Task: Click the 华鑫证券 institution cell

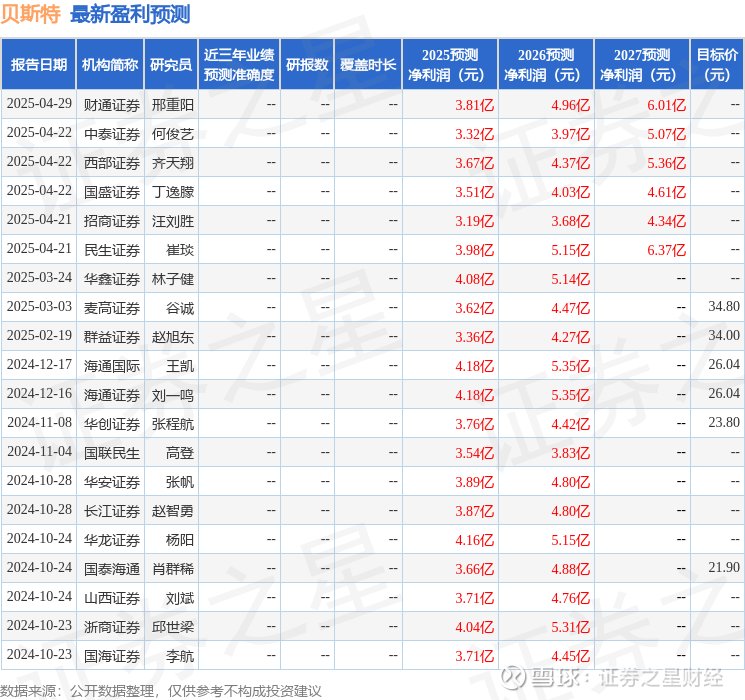Action: [112, 279]
